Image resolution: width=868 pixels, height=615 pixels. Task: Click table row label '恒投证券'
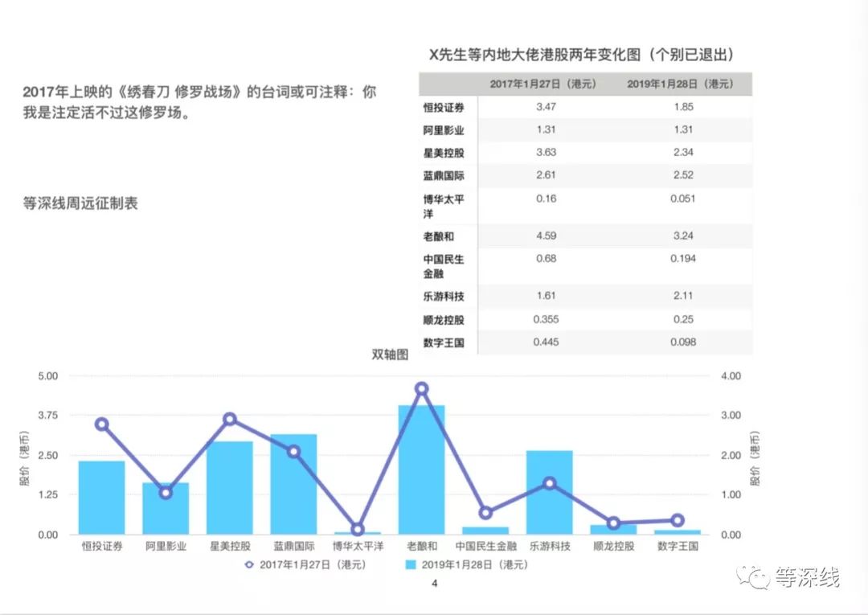pyautogui.click(x=444, y=108)
